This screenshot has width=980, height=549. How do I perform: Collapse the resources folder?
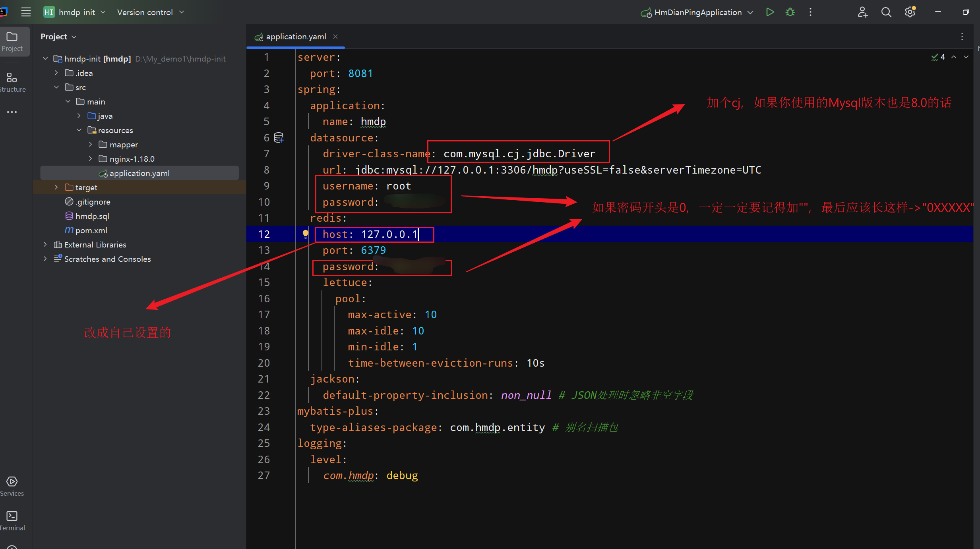[x=79, y=130]
